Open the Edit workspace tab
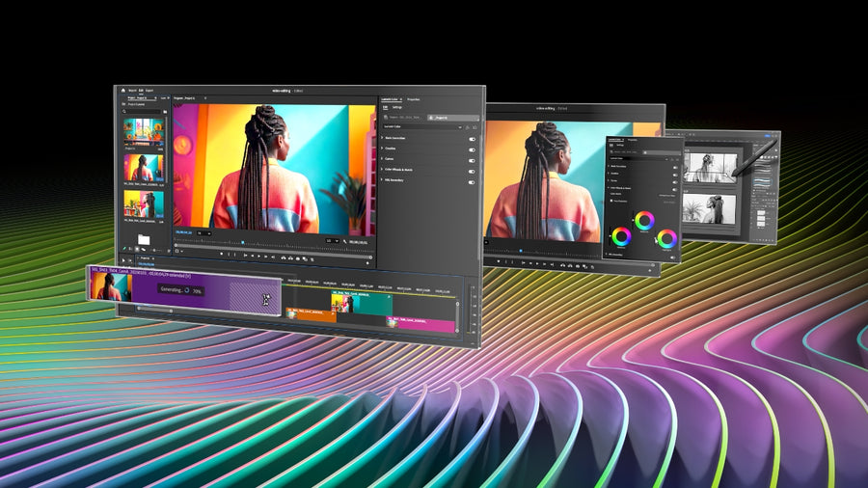Viewport: 868px width, 488px height. click(142, 91)
